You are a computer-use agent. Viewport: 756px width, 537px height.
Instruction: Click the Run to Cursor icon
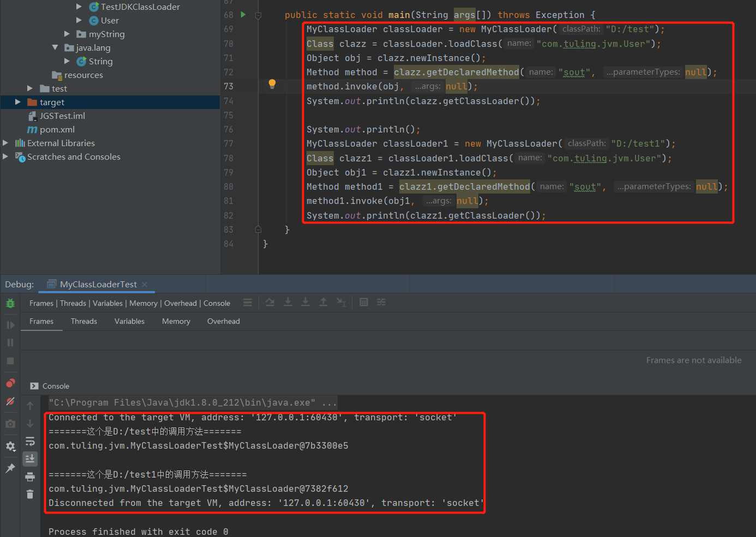(341, 302)
